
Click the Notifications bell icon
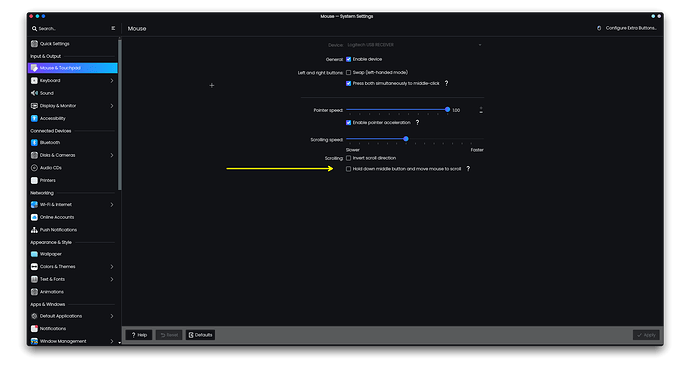coord(34,328)
